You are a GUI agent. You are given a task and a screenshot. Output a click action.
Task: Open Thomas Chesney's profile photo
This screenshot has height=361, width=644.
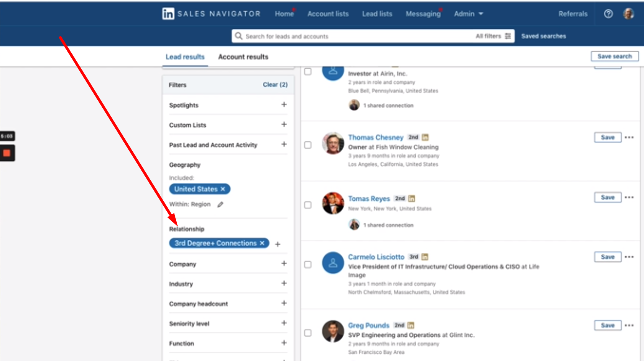pyautogui.click(x=333, y=143)
